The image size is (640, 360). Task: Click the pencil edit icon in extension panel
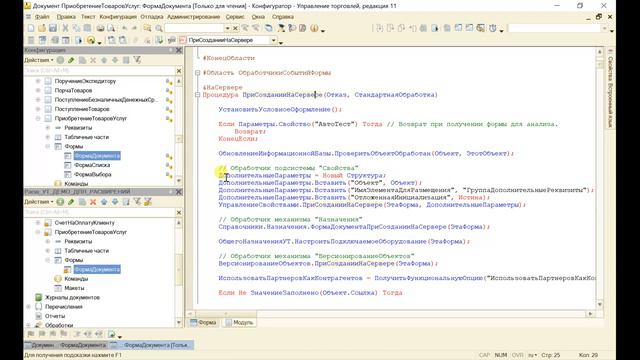(71, 202)
